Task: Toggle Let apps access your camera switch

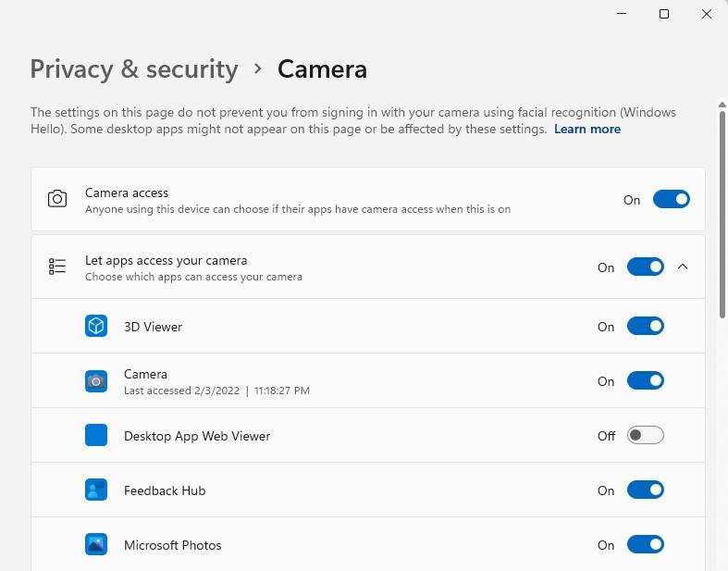Action: pyautogui.click(x=645, y=267)
